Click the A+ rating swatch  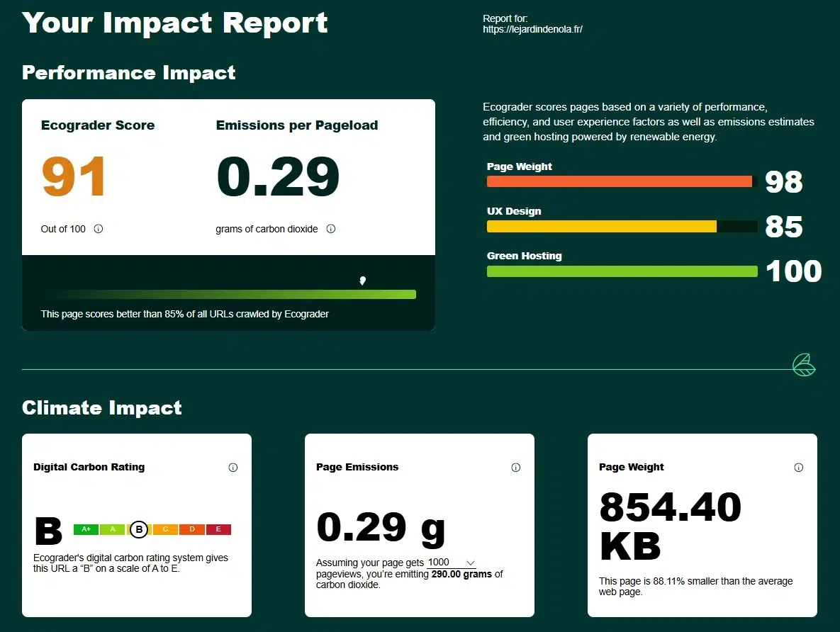click(x=86, y=529)
